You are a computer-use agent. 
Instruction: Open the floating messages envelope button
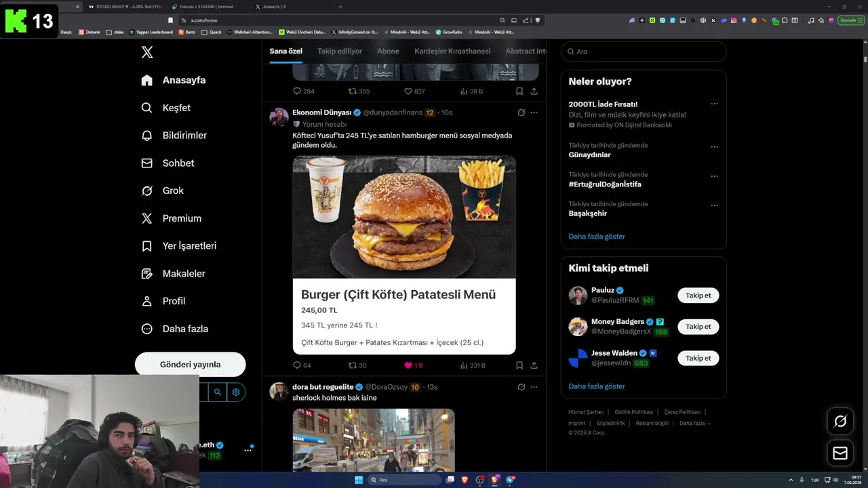click(840, 453)
